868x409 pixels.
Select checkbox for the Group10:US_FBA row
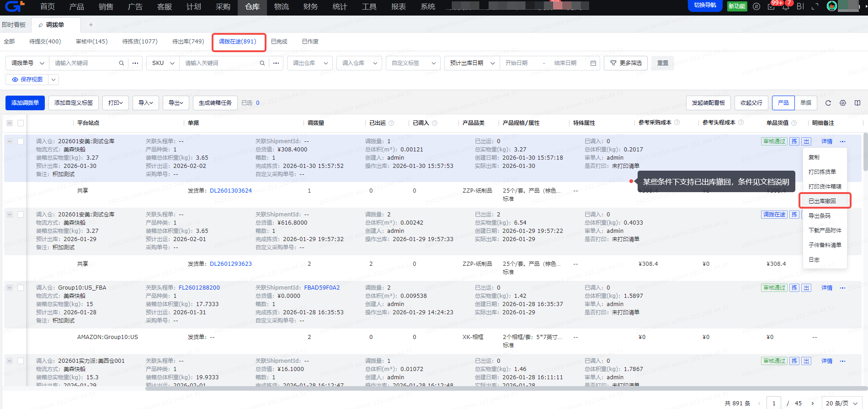(21, 288)
